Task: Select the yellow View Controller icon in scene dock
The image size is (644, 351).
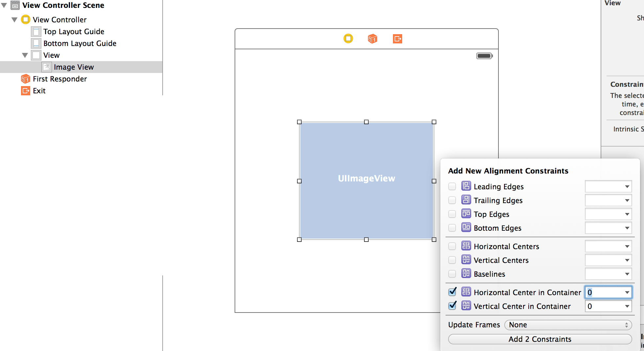Action: [348, 38]
